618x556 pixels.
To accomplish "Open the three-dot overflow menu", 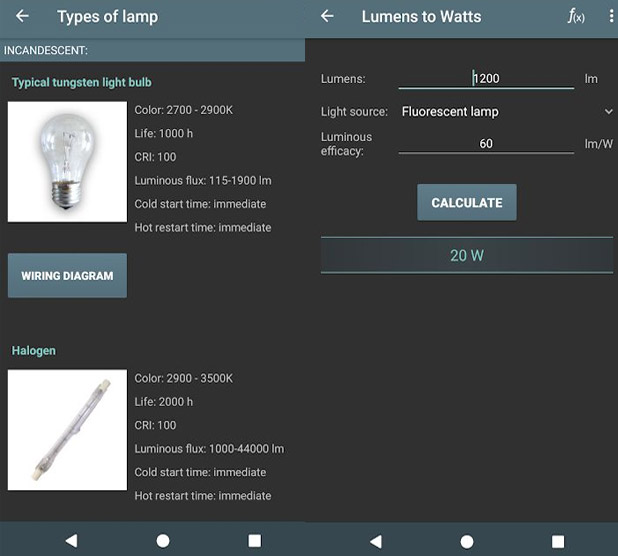I will click(x=608, y=17).
